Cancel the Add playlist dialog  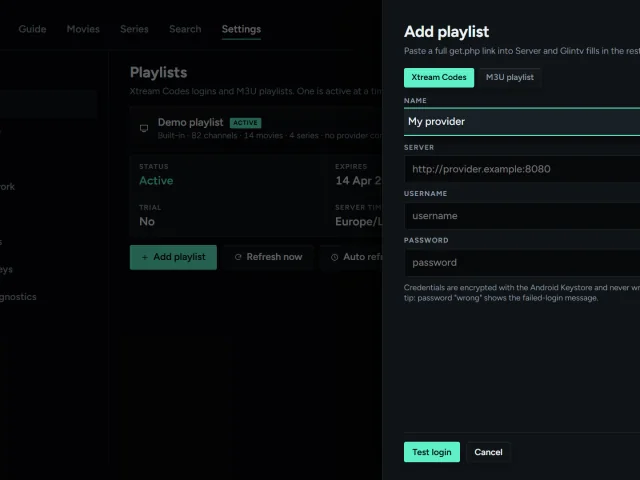pyautogui.click(x=488, y=452)
